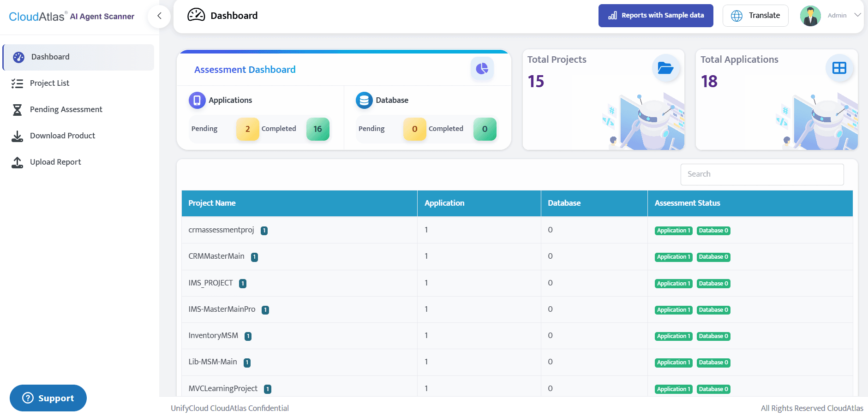
Task: Click the Database stack icon
Action: point(364,100)
